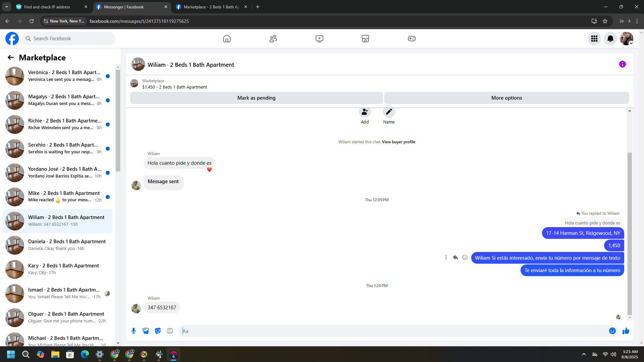Send a voice clip with microphone icon
The image size is (644, 362).
click(134, 331)
